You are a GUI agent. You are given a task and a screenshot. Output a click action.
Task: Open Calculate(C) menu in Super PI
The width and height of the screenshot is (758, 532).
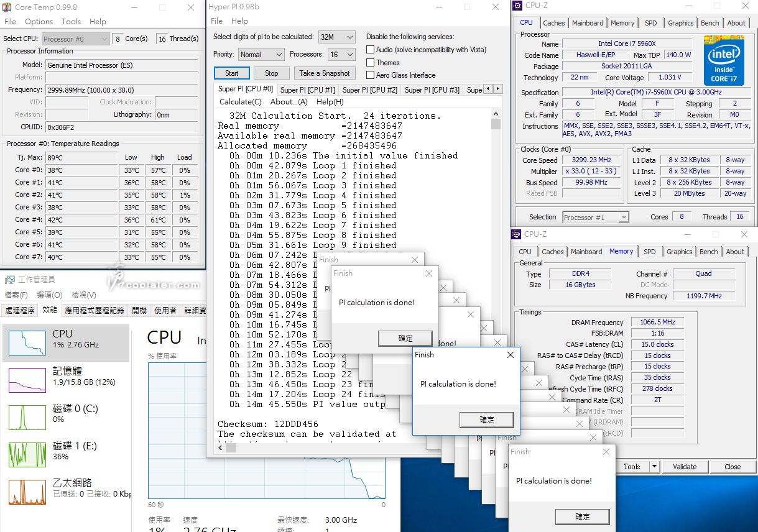pyautogui.click(x=240, y=102)
